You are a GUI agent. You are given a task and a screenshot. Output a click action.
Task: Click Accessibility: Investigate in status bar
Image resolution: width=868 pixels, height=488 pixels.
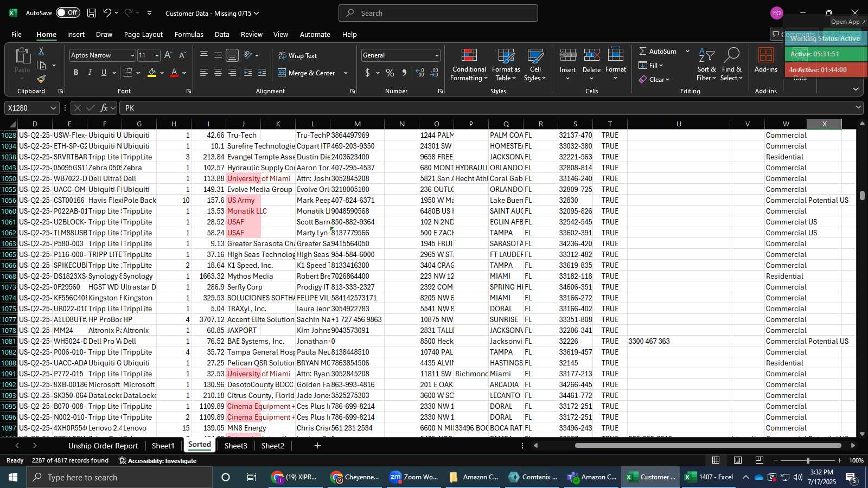(x=158, y=460)
